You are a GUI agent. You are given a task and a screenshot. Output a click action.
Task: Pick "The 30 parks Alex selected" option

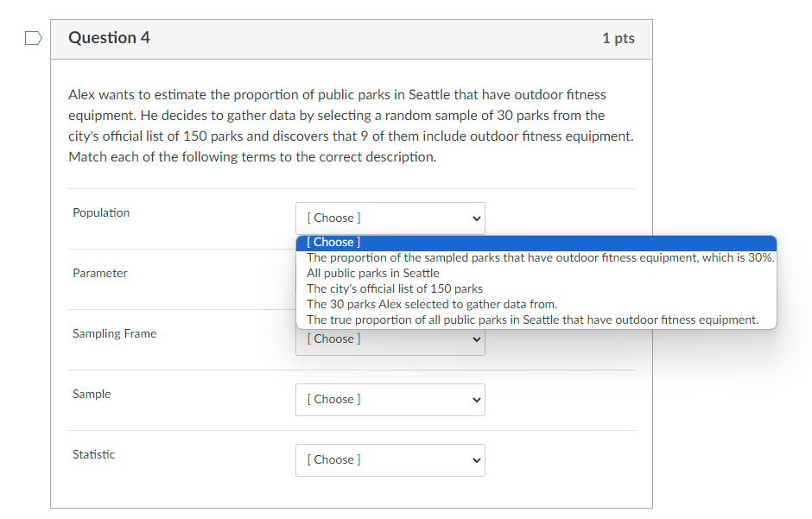432,304
